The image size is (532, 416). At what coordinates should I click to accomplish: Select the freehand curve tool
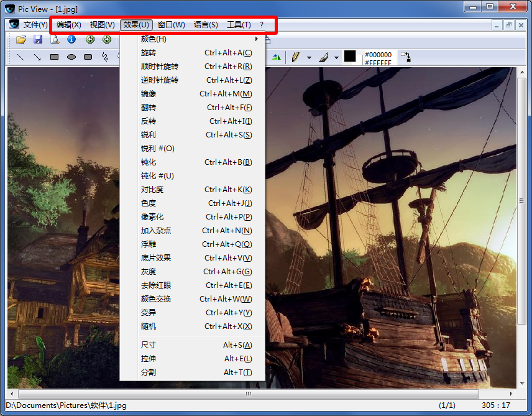pyautogui.click(x=105, y=57)
